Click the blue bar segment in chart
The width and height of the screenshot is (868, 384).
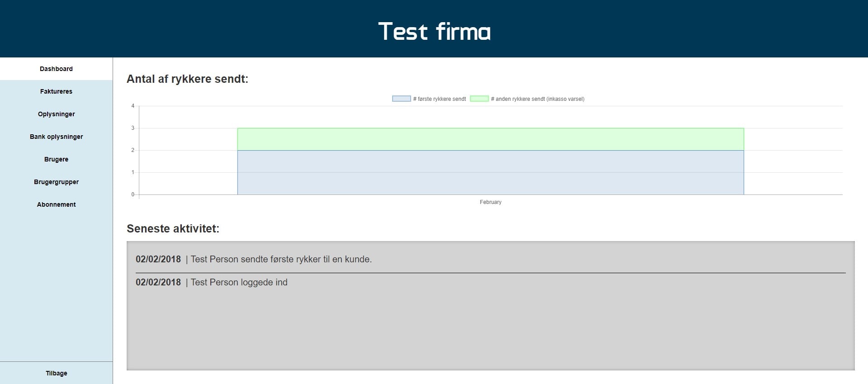[x=490, y=172]
